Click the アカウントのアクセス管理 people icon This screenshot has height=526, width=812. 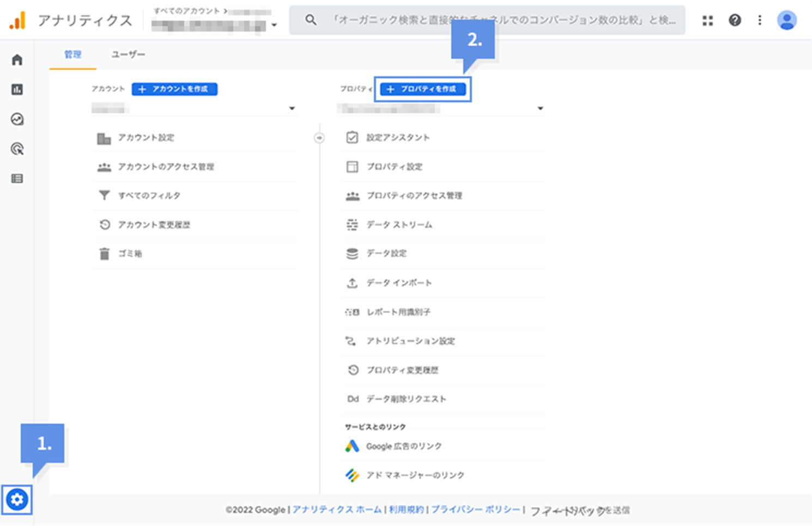click(104, 167)
